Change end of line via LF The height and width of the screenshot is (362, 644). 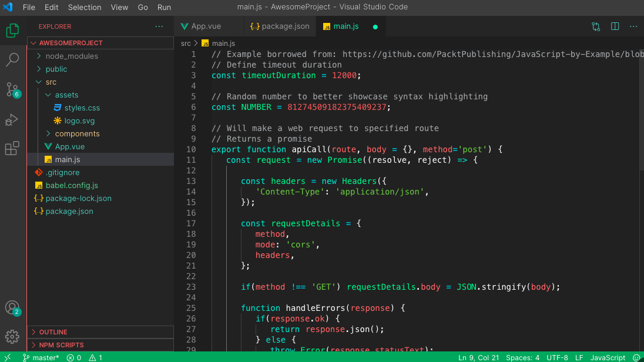(x=579, y=357)
